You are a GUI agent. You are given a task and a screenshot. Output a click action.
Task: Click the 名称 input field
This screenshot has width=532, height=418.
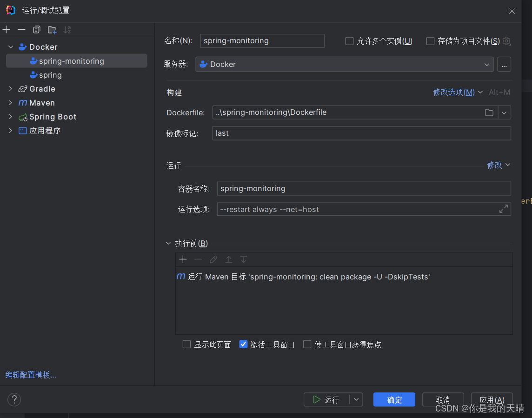262,41
